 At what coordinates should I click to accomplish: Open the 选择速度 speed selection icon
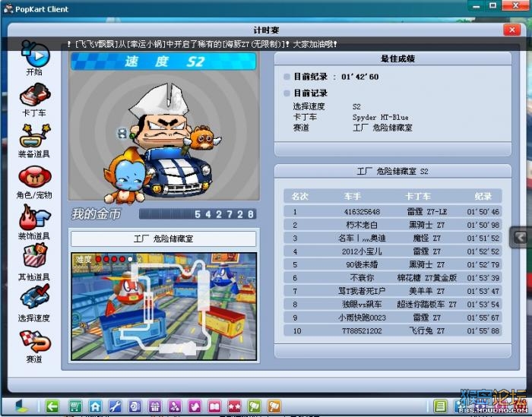(34, 297)
